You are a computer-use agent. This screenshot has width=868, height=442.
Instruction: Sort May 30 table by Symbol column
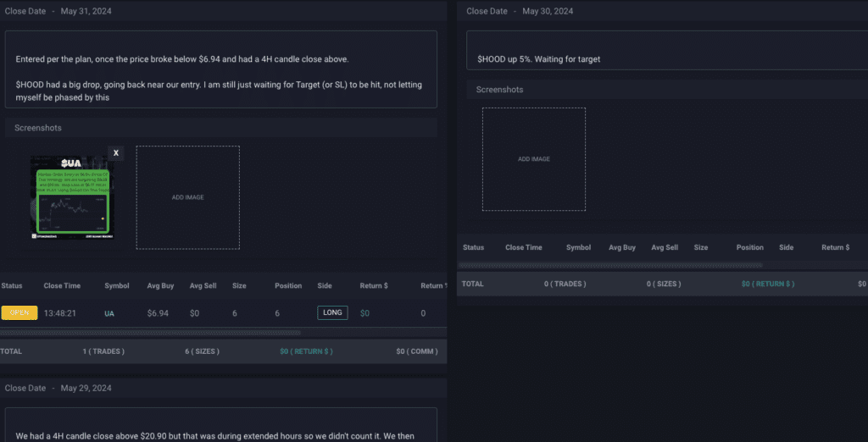578,247
